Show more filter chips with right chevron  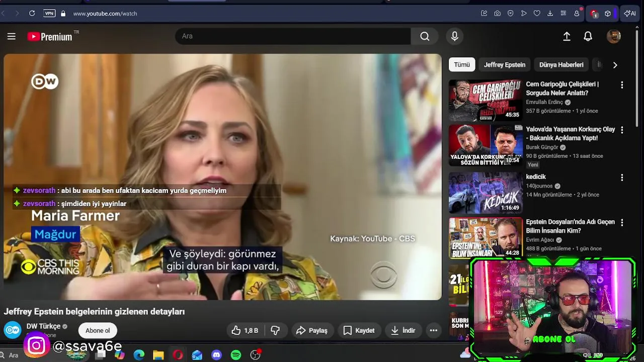[615, 65]
